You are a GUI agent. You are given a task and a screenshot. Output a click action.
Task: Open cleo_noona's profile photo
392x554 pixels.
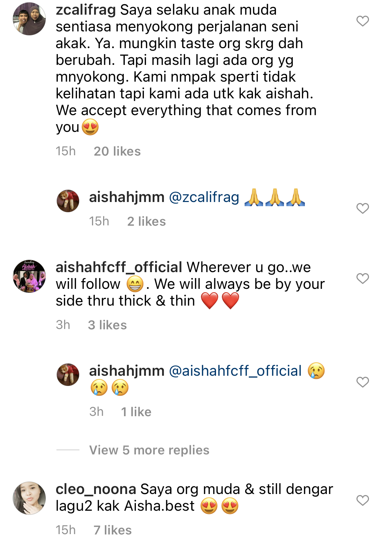pyautogui.click(x=29, y=498)
